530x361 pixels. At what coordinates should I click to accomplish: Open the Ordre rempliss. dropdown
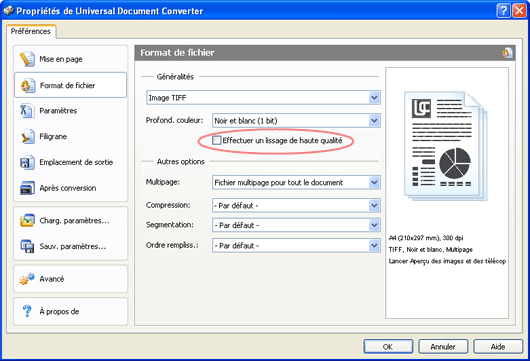pyautogui.click(x=374, y=245)
